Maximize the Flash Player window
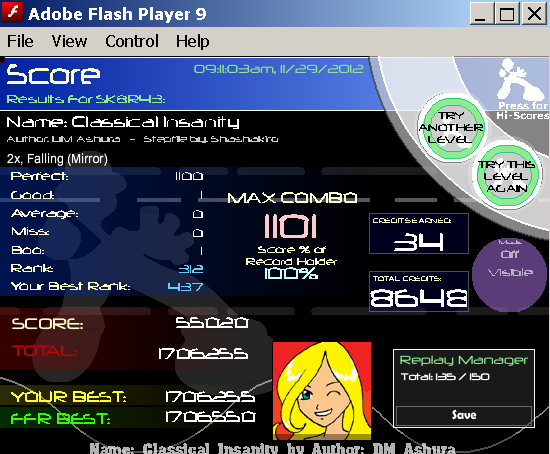The image size is (550, 454). [507, 13]
